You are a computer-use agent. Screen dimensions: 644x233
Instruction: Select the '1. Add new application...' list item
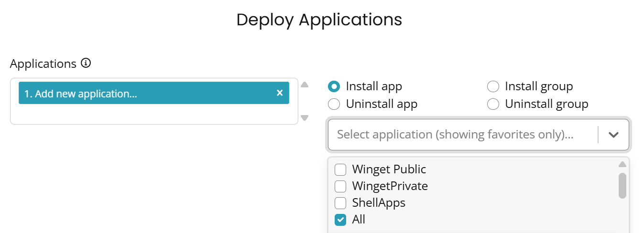[143, 94]
